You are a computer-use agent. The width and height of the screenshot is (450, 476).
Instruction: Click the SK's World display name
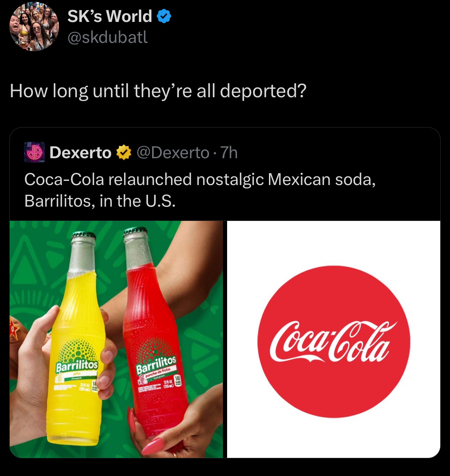point(110,16)
